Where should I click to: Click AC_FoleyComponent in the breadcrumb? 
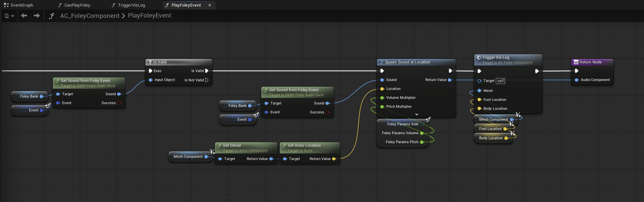90,16
